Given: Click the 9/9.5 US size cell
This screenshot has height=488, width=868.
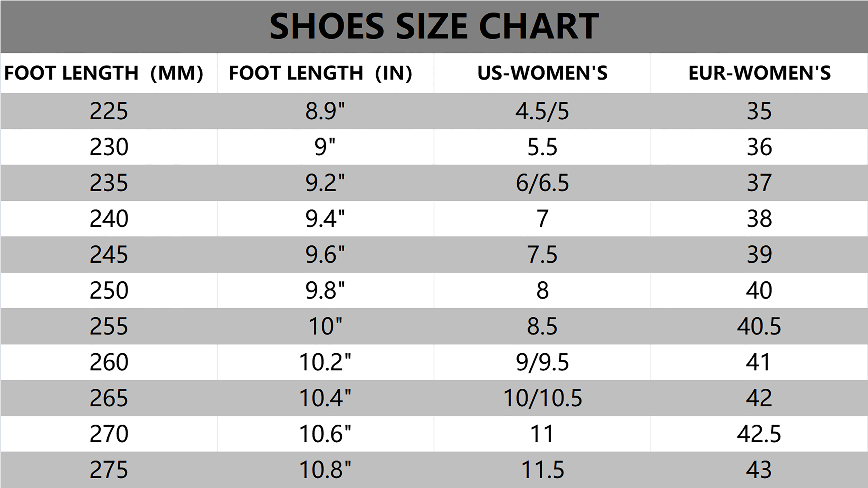Looking at the screenshot, I should [x=542, y=362].
